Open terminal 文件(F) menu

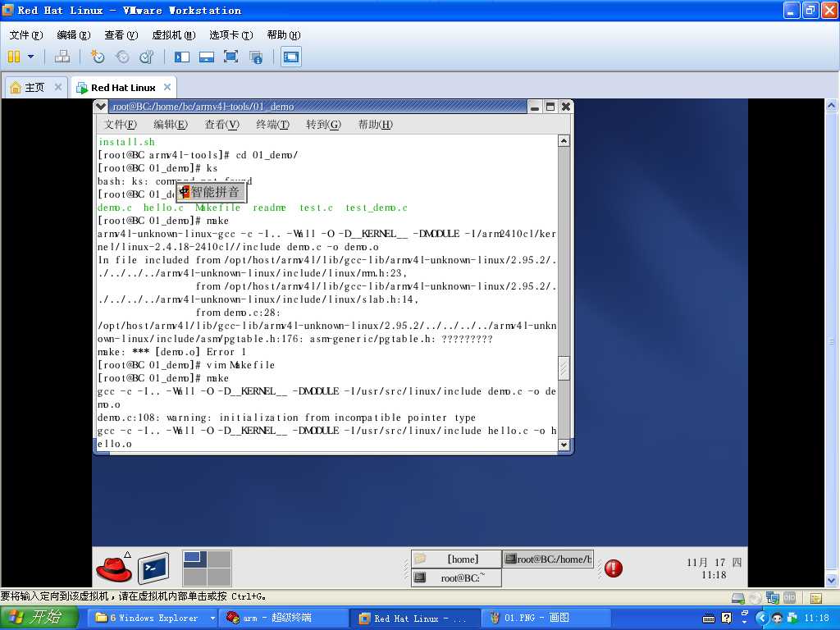pyautogui.click(x=121, y=125)
